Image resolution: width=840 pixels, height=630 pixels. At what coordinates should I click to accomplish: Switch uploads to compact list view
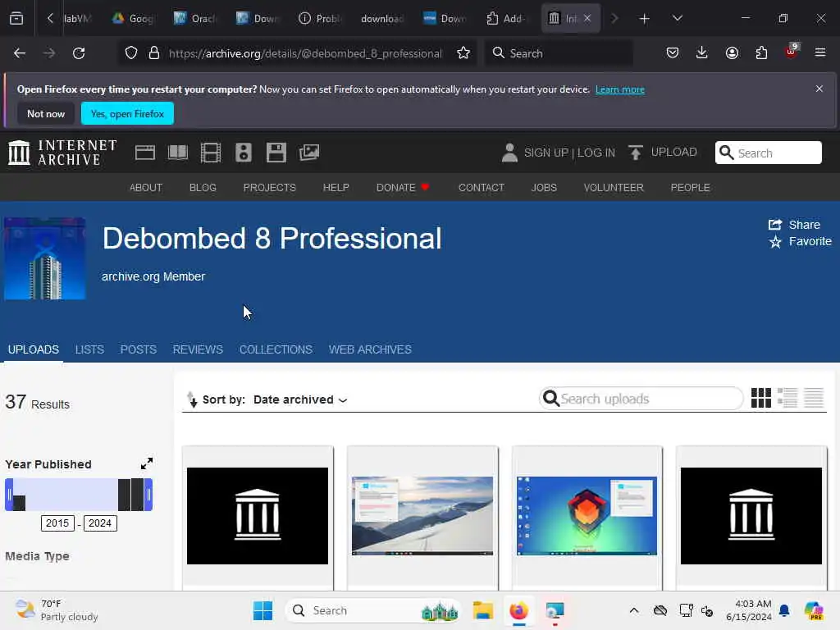[814, 398]
